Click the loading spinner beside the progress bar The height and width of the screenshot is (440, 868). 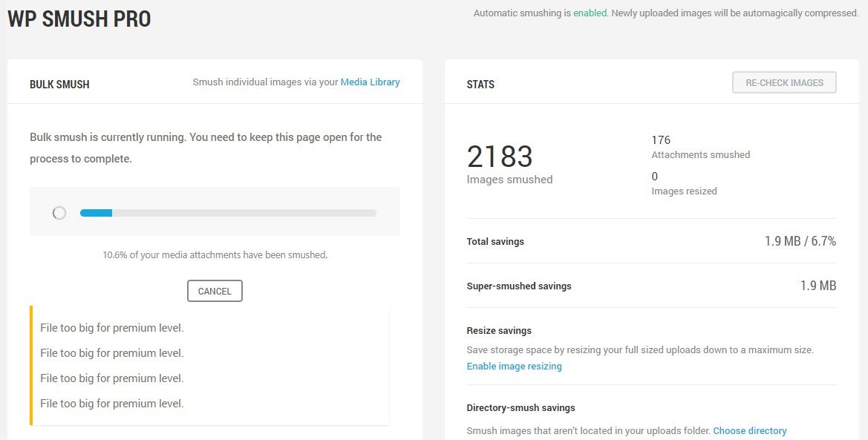[x=59, y=213]
